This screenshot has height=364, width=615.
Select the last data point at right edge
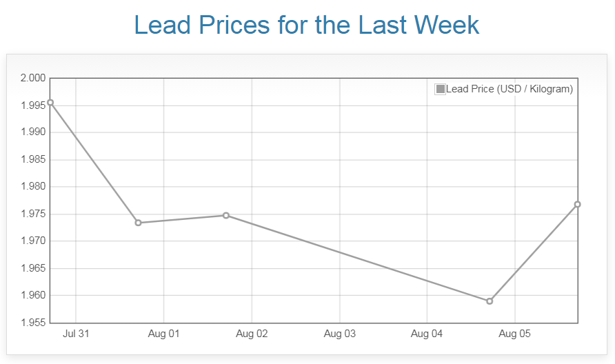point(577,204)
